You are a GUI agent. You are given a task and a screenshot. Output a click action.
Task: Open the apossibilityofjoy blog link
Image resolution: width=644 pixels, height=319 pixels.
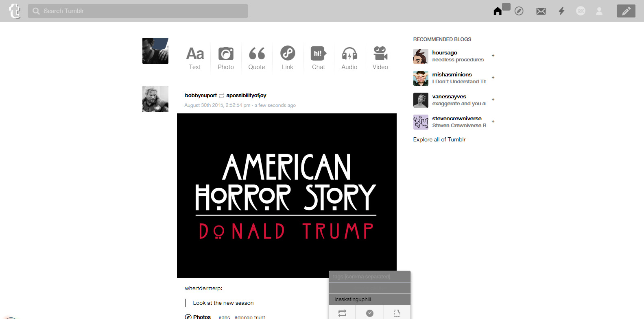[246, 95]
